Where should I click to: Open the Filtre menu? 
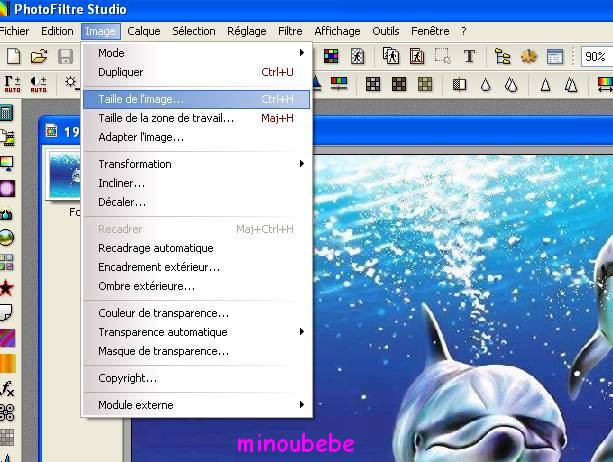290,31
